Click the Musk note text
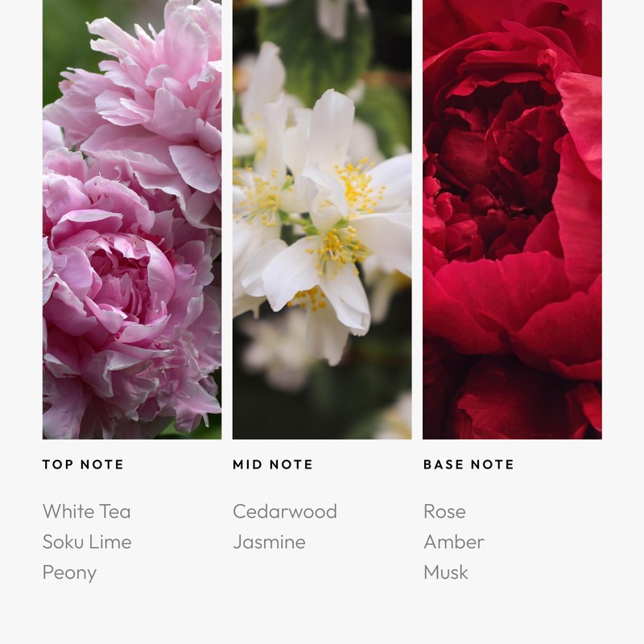644x644 pixels. (x=446, y=572)
